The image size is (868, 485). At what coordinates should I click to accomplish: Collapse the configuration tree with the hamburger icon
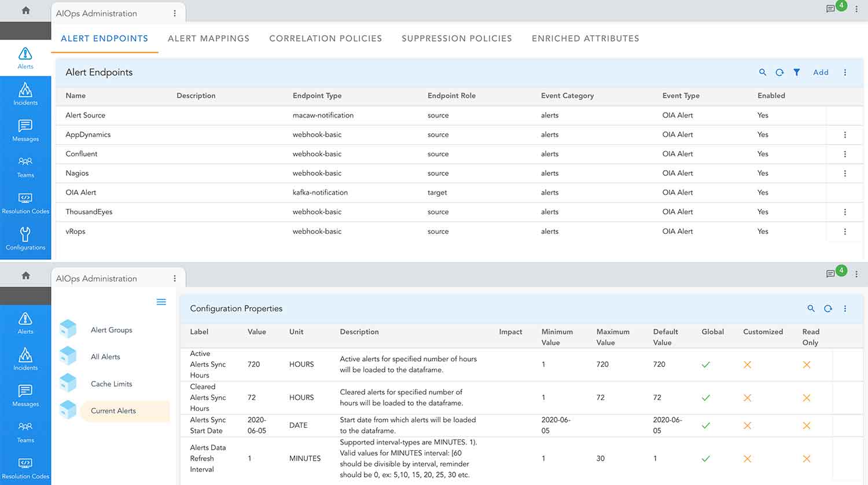[x=161, y=302]
